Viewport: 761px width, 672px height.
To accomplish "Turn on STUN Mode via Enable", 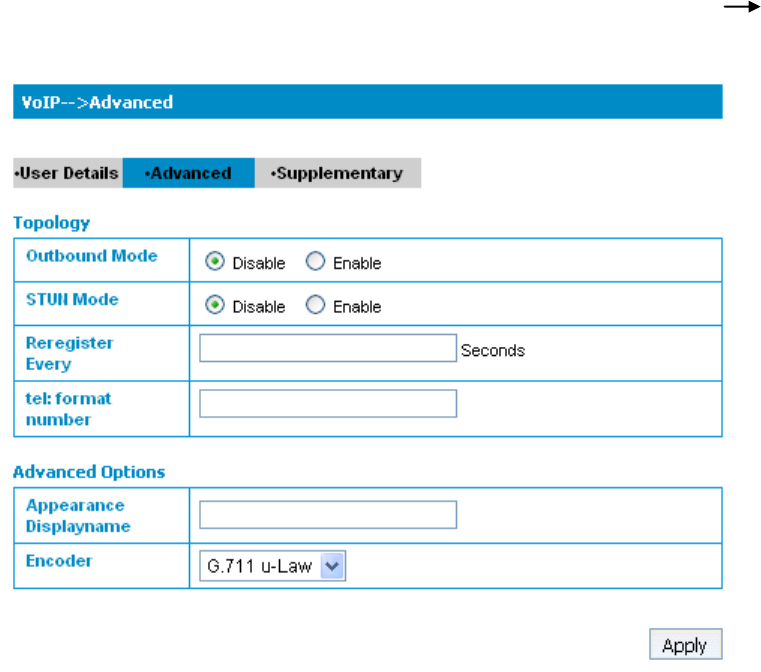I will pos(315,306).
